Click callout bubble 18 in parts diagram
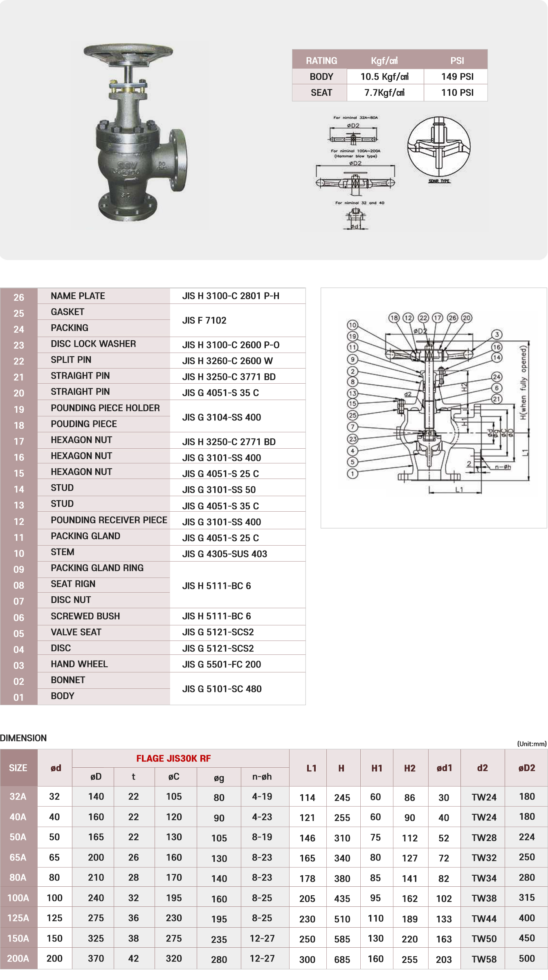Screen dimensions: 548x980 pos(394,318)
